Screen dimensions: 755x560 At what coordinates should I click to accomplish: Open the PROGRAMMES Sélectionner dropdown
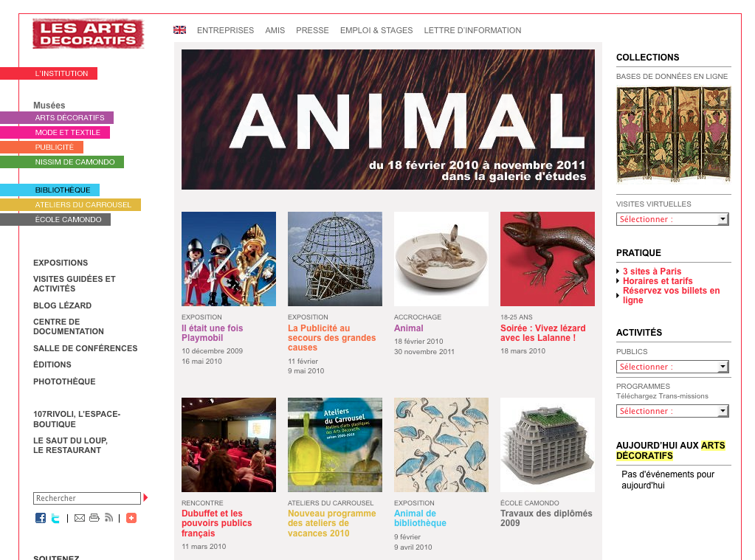coord(672,411)
